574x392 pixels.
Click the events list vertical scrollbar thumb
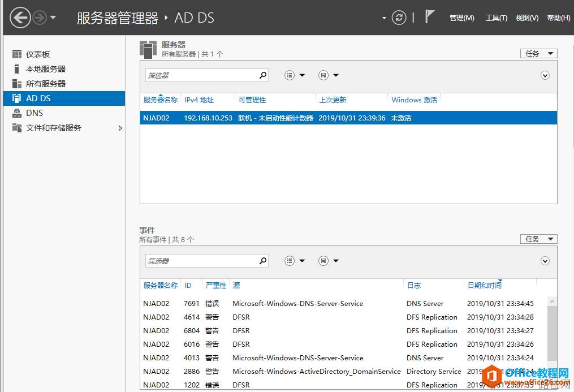pyautogui.click(x=552, y=333)
